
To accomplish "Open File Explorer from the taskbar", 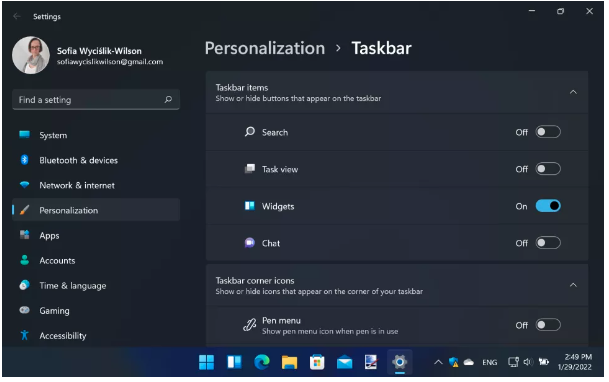I will tap(289, 363).
